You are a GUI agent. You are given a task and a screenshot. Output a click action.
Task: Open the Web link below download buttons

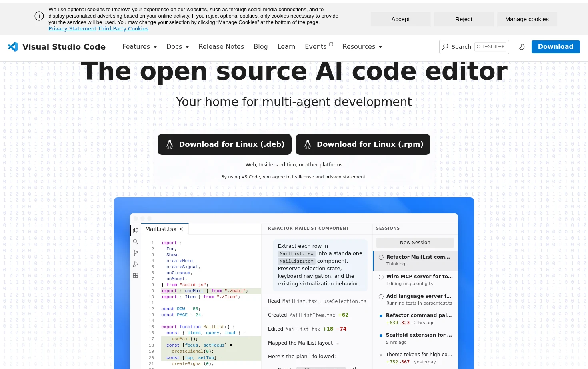[251, 165]
